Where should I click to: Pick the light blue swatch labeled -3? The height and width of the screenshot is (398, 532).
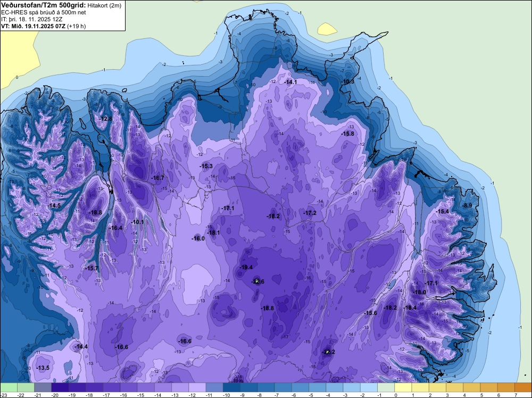tap(352, 387)
